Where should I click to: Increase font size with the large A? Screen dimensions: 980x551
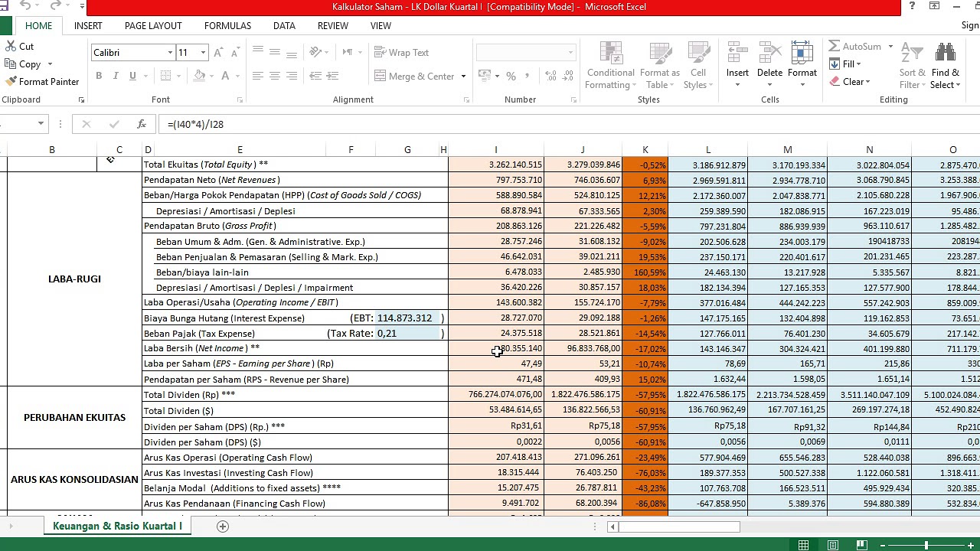[x=219, y=53]
